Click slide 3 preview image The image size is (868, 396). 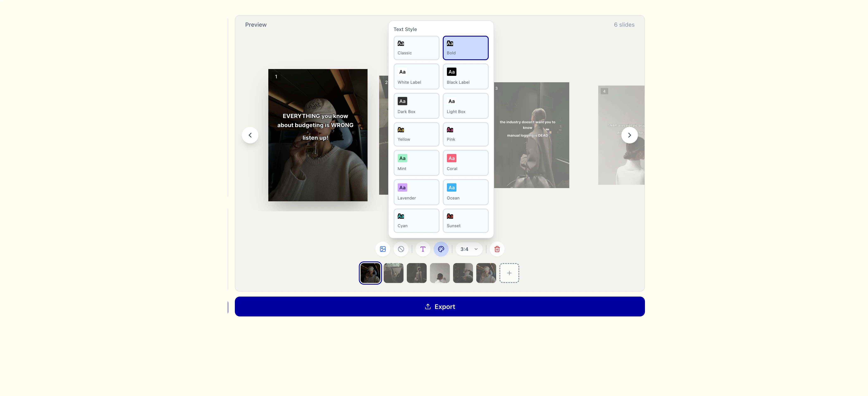point(531,135)
